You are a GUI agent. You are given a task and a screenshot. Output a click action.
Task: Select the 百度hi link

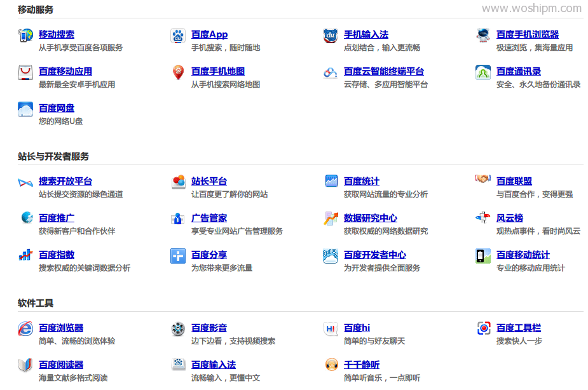click(357, 328)
